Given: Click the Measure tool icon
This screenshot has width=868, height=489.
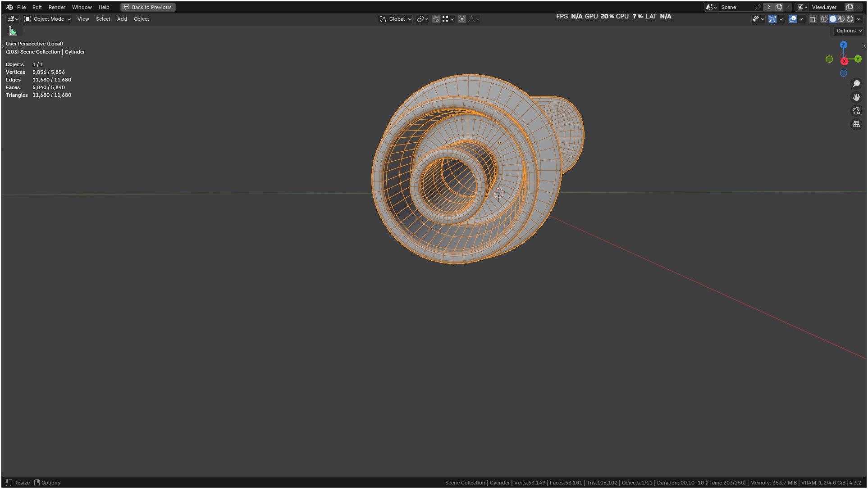Looking at the screenshot, I should tap(13, 31).
